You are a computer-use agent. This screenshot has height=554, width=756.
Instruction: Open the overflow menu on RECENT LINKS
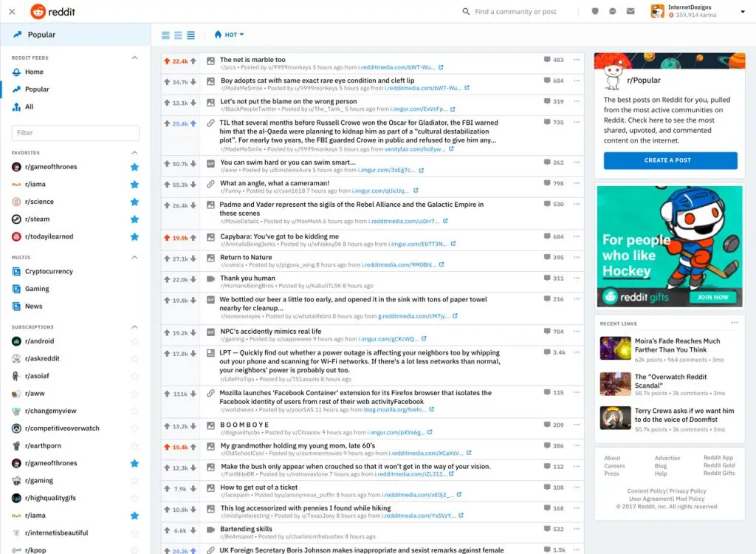(735, 323)
